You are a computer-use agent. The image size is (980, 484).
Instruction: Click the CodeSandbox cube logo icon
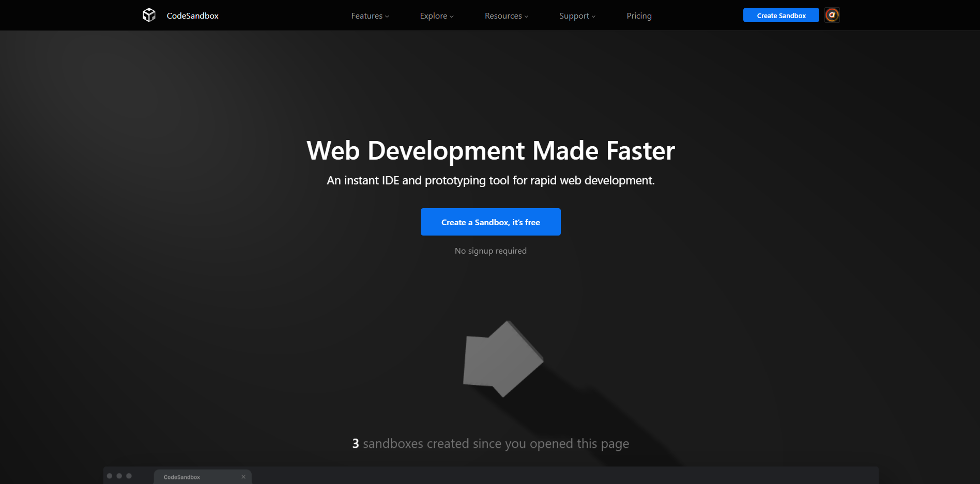tap(149, 15)
